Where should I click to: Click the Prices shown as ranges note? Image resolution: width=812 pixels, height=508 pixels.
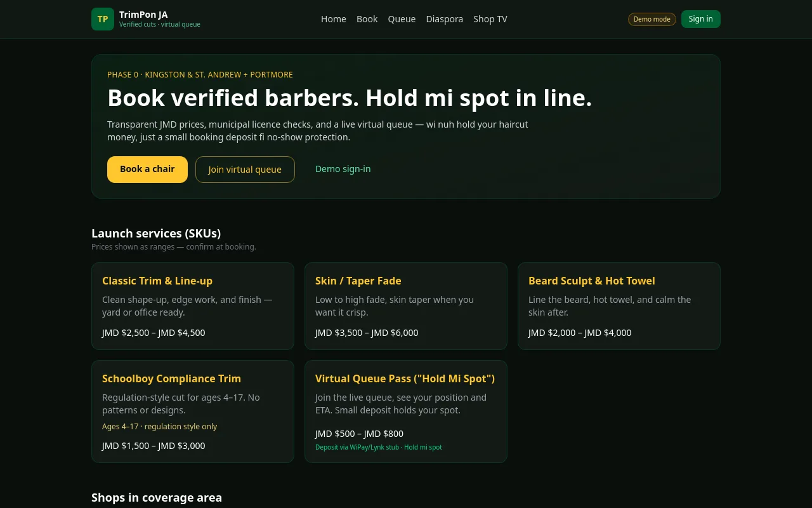tap(174, 247)
